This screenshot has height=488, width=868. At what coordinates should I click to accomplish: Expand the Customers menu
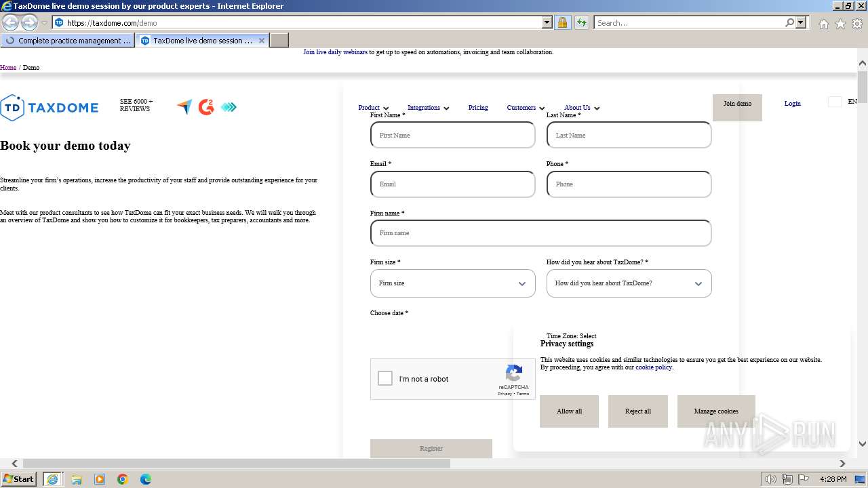[526, 108]
